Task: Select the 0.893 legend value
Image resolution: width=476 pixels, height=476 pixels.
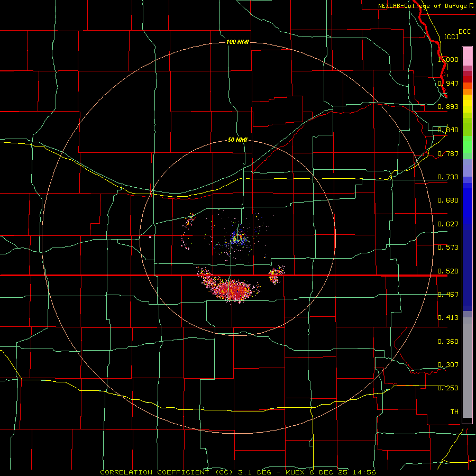Action: tap(448, 106)
